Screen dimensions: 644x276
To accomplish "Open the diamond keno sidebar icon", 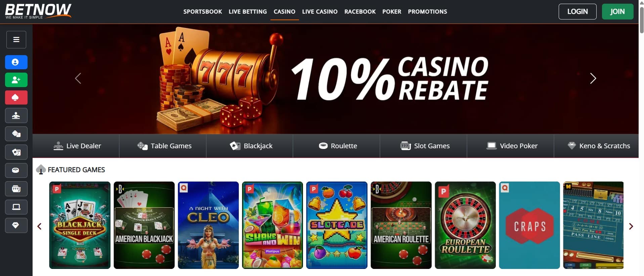I will pos(16,225).
